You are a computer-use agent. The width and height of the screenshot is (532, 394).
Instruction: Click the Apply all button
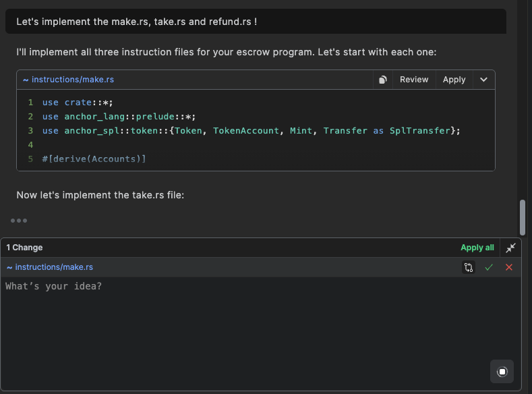coord(477,248)
